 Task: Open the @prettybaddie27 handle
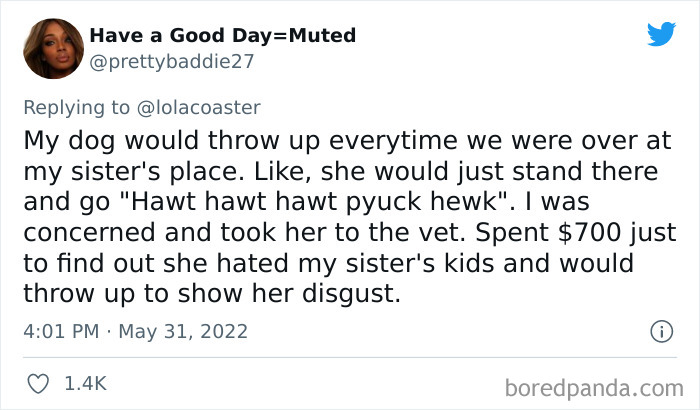172,61
